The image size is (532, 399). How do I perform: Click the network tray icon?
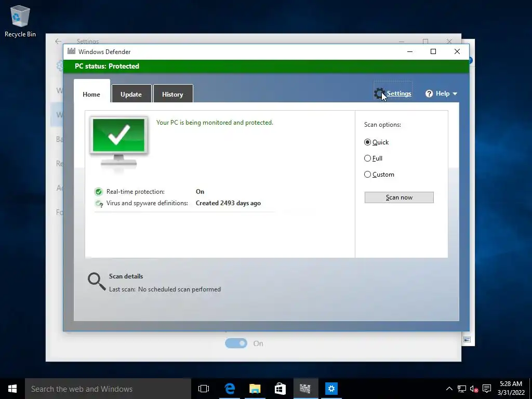point(462,389)
